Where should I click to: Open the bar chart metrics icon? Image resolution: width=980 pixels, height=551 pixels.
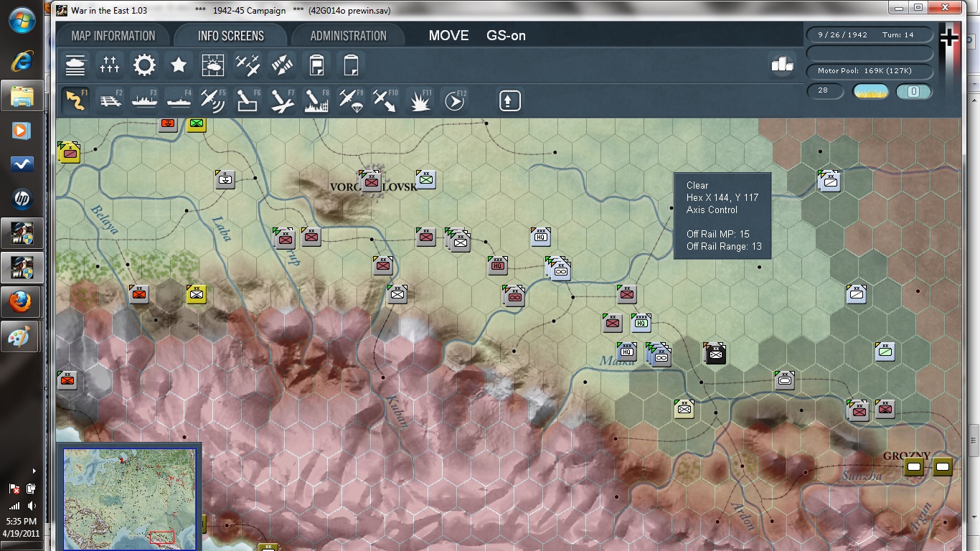click(782, 65)
